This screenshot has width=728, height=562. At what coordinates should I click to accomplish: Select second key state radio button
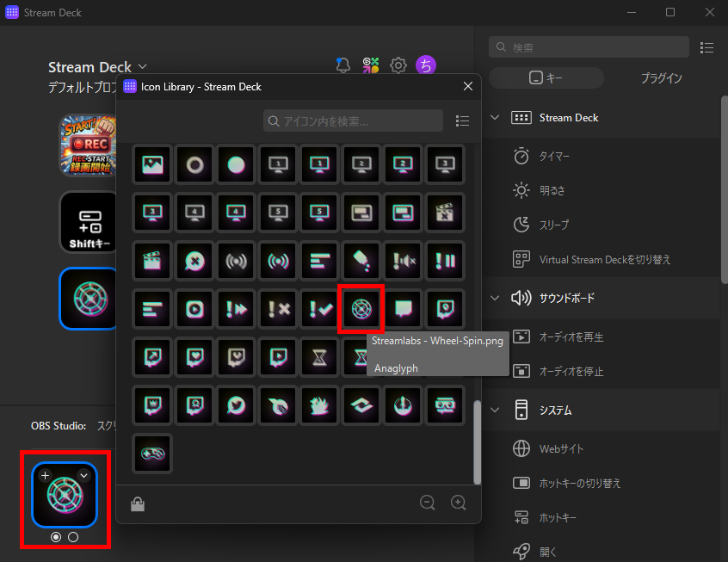tap(73, 537)
